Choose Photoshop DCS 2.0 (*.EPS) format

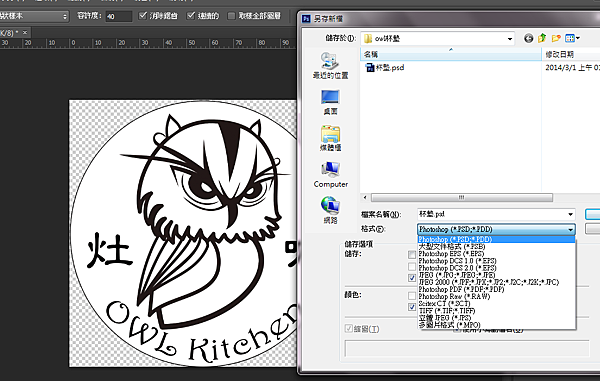[x=496, y=268]
